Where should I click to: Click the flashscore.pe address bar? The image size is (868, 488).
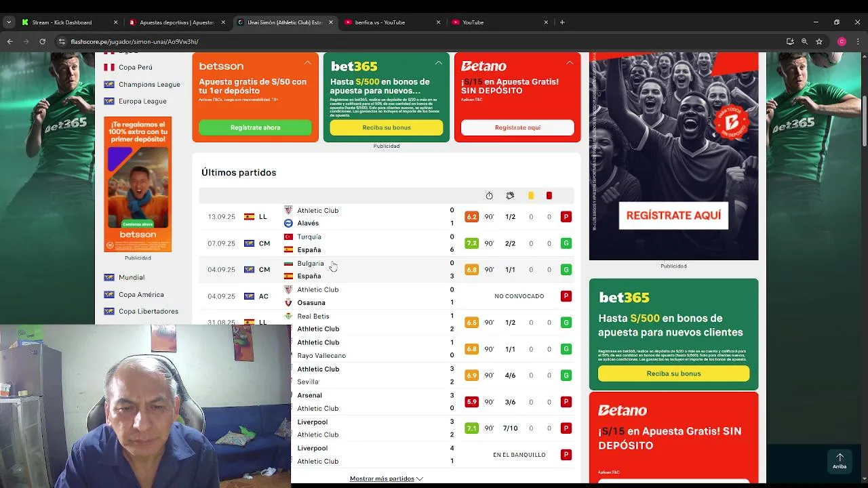(420, 41)
